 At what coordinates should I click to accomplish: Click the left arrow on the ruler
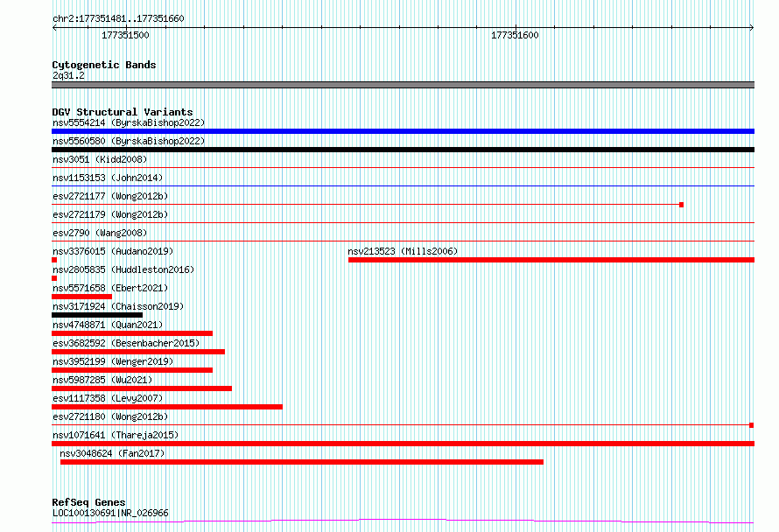pyautogui.click(x=54, y=28)
